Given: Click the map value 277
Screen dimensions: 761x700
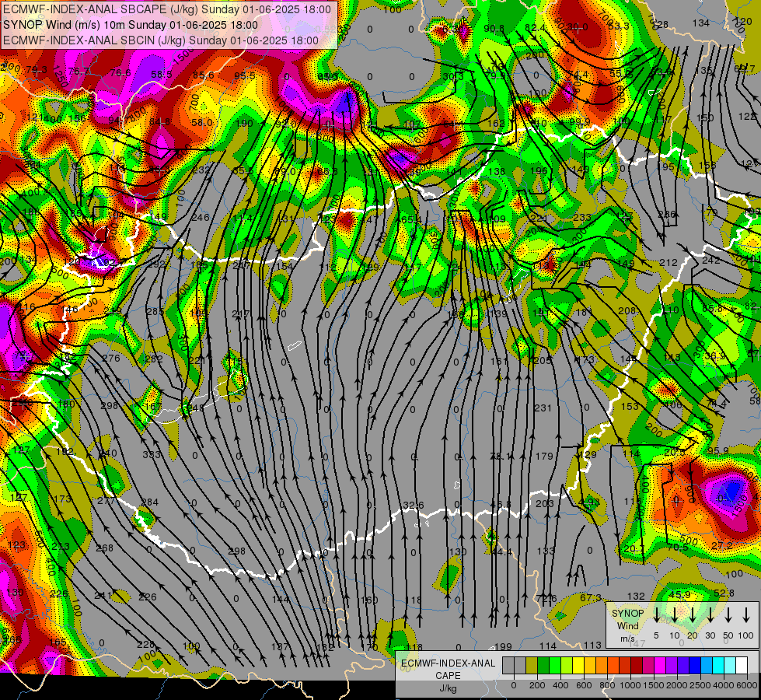Looking at the screenshot, I should pos(106,500).
